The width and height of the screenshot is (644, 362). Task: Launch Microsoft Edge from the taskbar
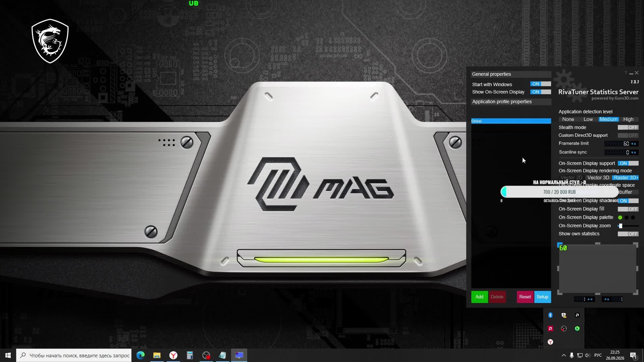(141, 355)
